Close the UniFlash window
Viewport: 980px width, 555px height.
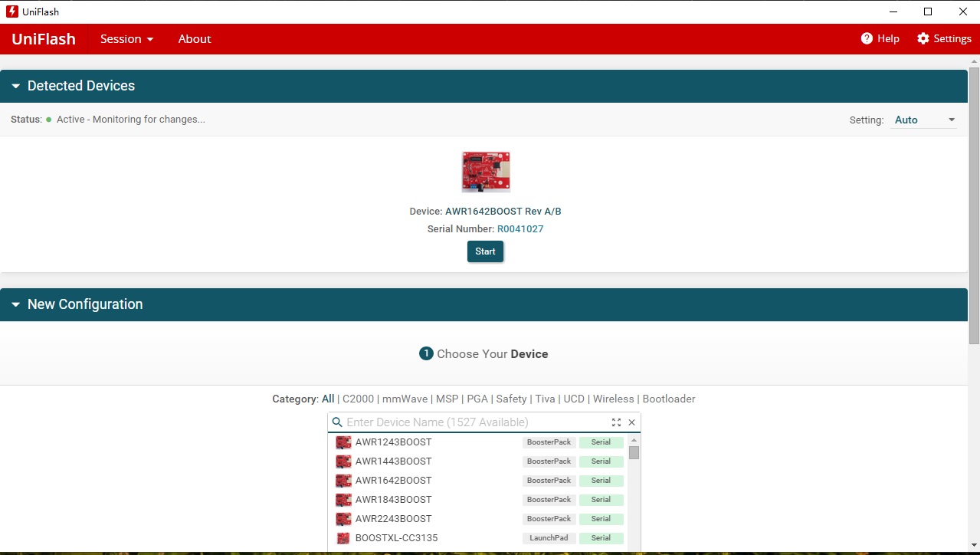963,11
